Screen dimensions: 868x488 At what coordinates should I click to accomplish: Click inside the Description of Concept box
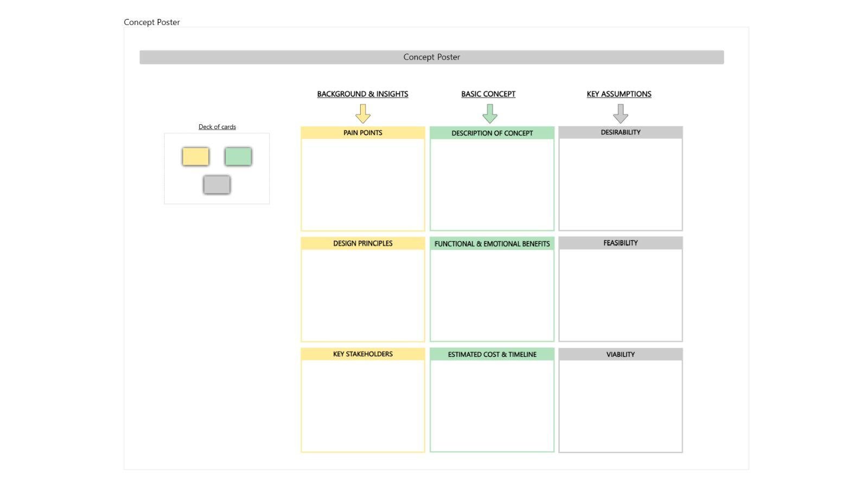click(x=492, y=184)
